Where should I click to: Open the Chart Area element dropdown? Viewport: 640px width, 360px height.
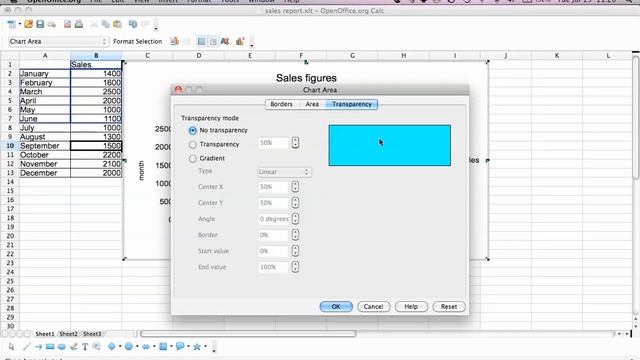[x=58, y=41]
